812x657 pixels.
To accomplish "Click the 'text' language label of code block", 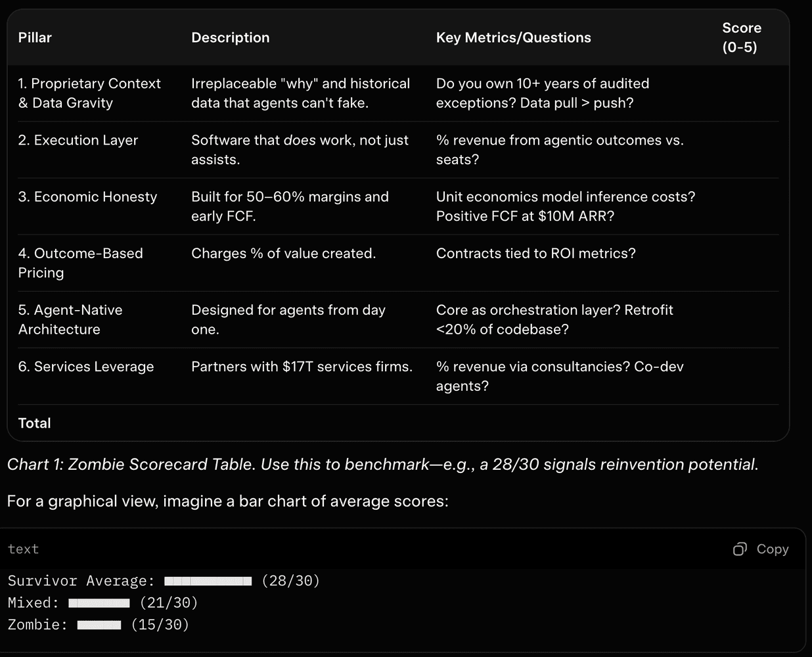I will 23,549.
